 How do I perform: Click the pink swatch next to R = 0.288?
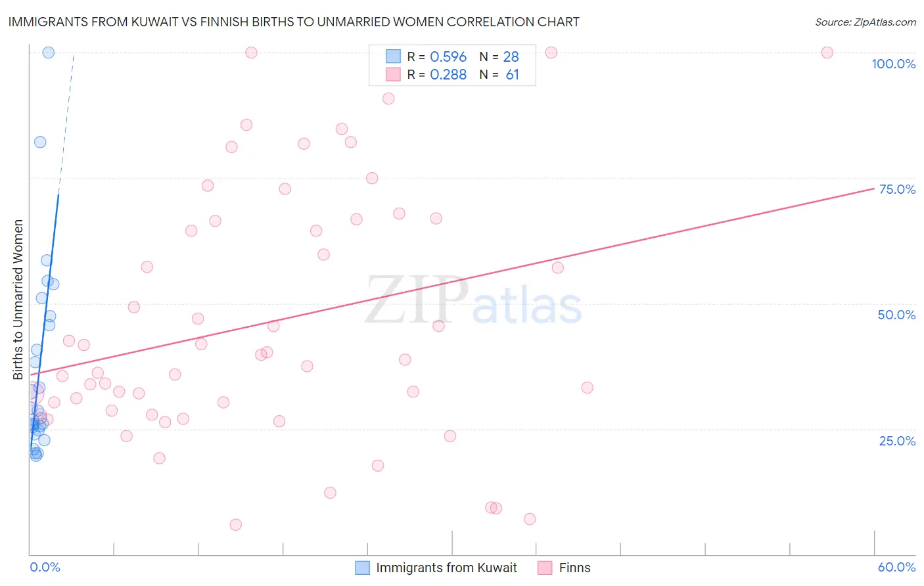click(x=393, y=74)
